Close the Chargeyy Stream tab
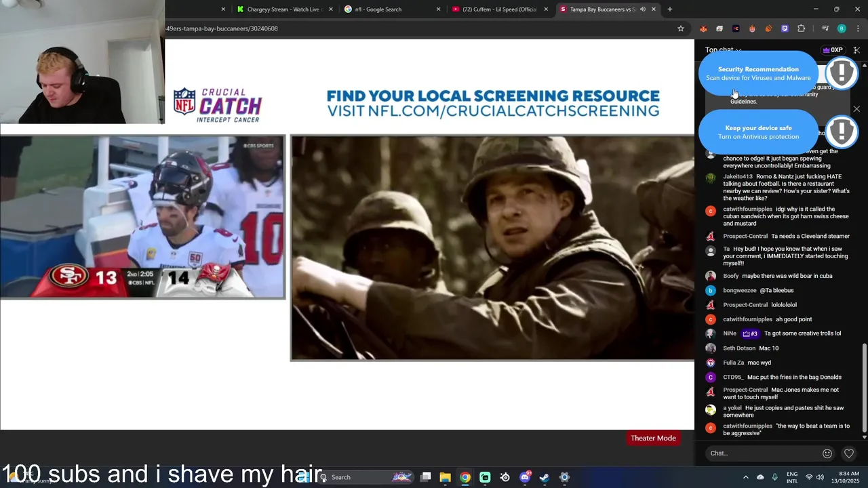868x488 pixels. pyautogui.click(x=331, y=9)
